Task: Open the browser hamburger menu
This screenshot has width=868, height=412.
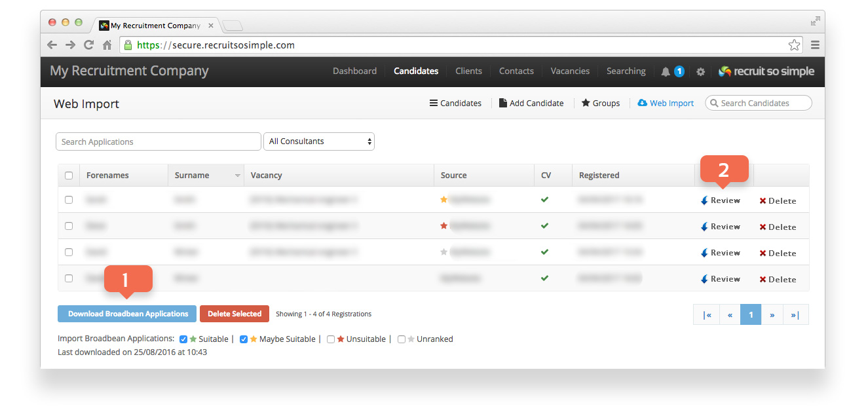Action: pos(815,45)
